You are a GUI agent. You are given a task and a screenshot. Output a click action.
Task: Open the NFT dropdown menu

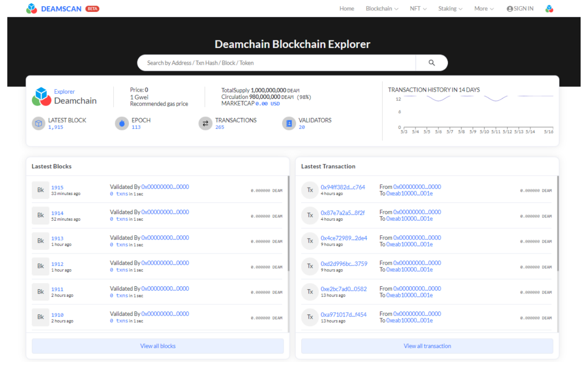point(418,9)
